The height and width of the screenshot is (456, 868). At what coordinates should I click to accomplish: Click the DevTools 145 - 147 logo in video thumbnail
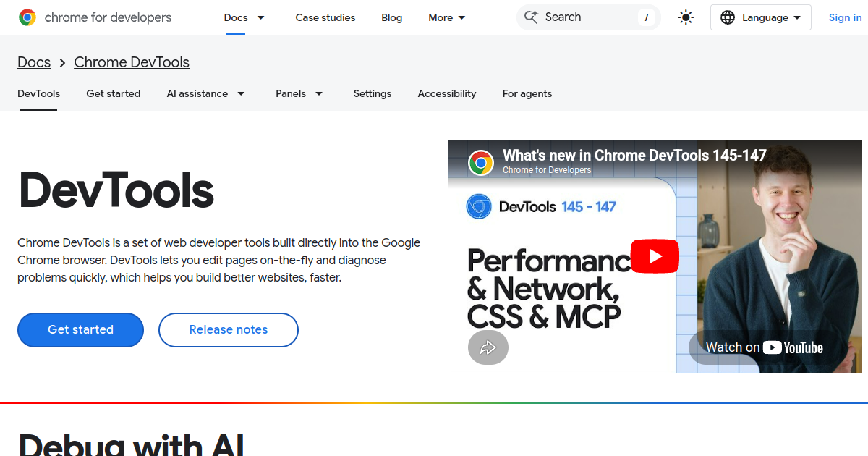[x=541, y=207]
